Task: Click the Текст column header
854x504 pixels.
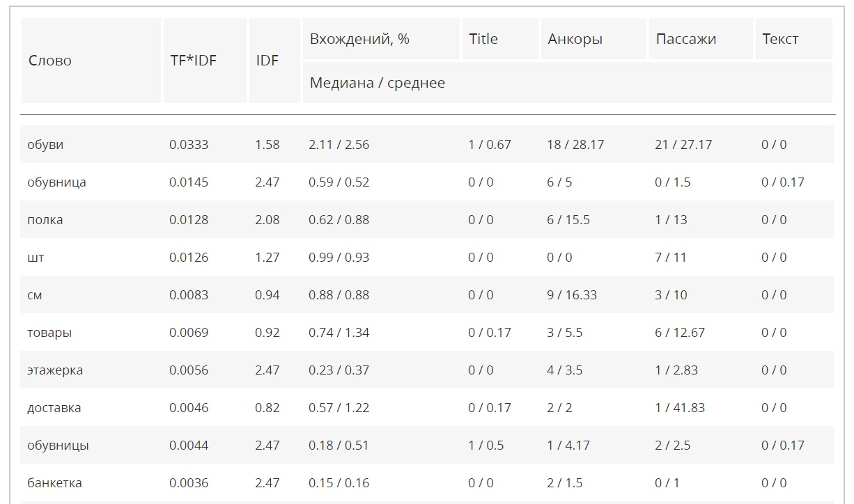Action: pos(780,39)
